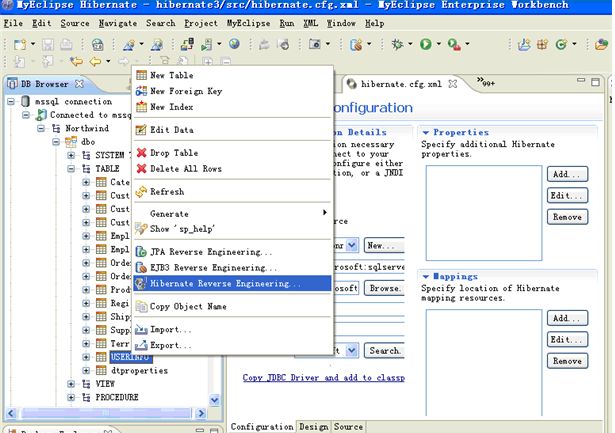
Task: Choose Hibernate Reverse Engineering menu entry
Action: click(233, 283)
